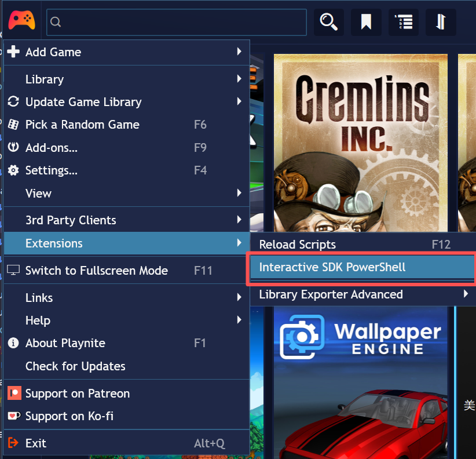476x459 pixels.
Task: Click the Settings gear icon
Action: 14,170
